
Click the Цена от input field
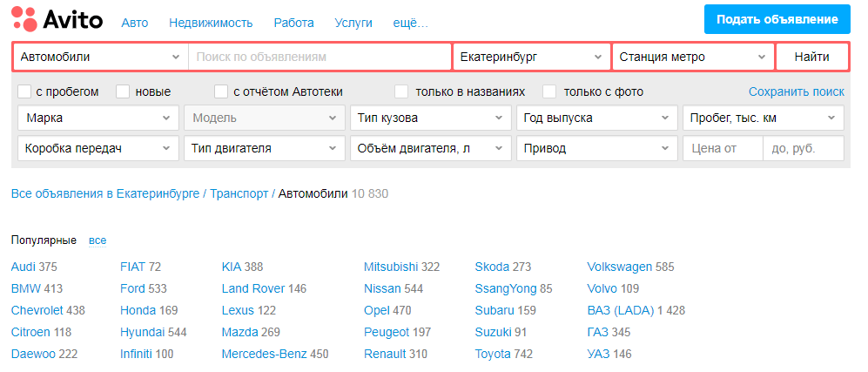723,148
